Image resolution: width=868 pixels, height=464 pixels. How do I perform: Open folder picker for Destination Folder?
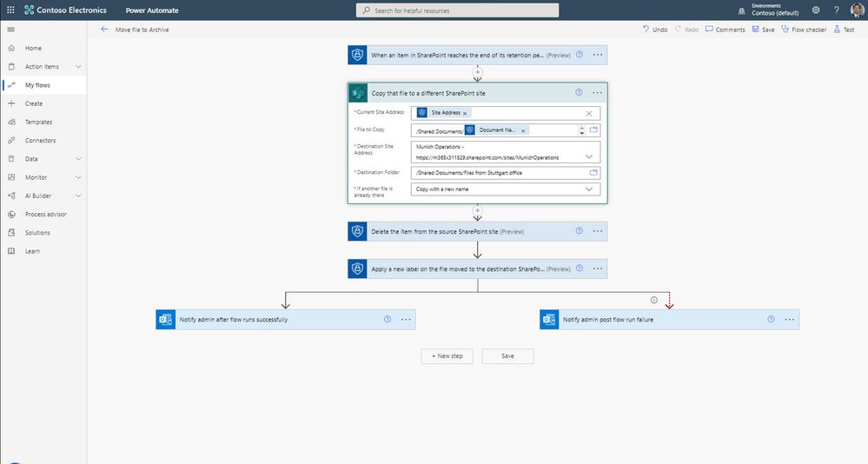pyautogui.click(x=593, y=173)
